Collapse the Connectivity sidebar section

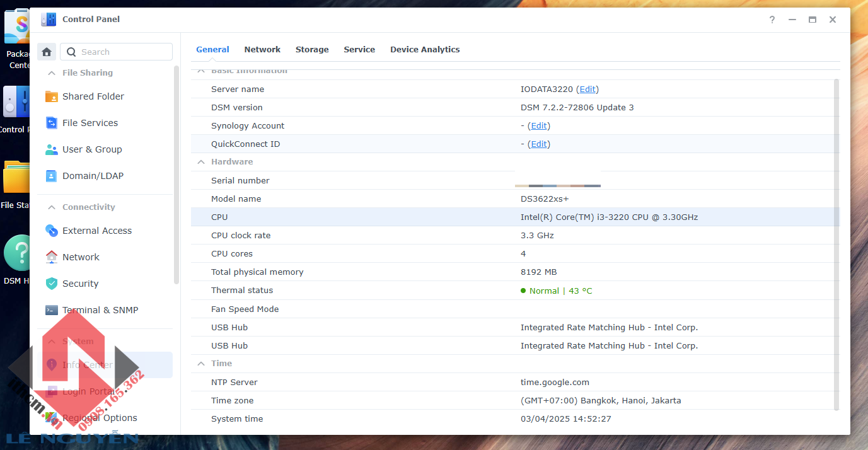(52, 207)
